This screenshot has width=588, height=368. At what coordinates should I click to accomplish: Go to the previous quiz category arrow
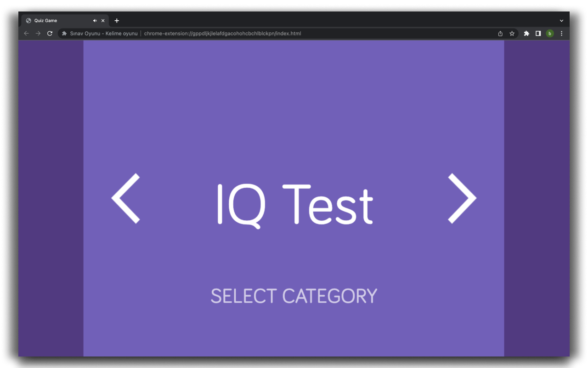click(x=126, y=199)
